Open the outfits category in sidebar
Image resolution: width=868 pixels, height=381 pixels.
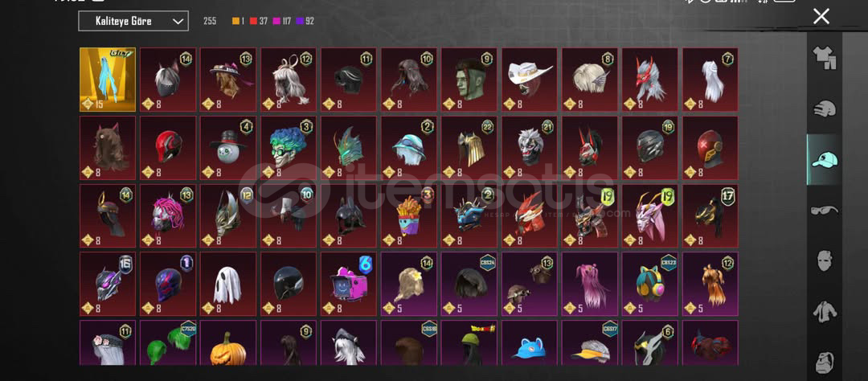825,58
